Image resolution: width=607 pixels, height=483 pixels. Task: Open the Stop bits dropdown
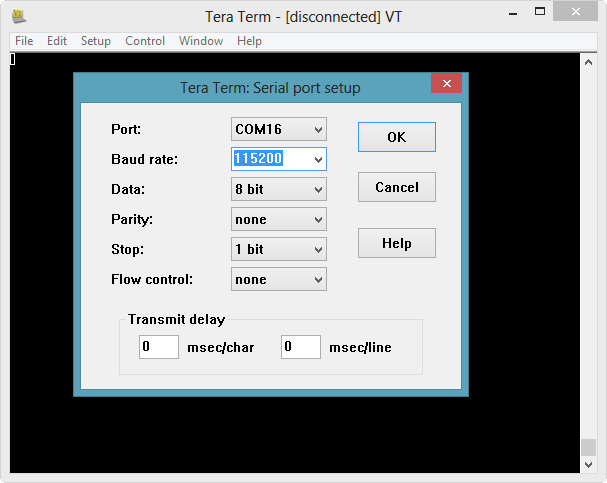click(x=279, y=249)
